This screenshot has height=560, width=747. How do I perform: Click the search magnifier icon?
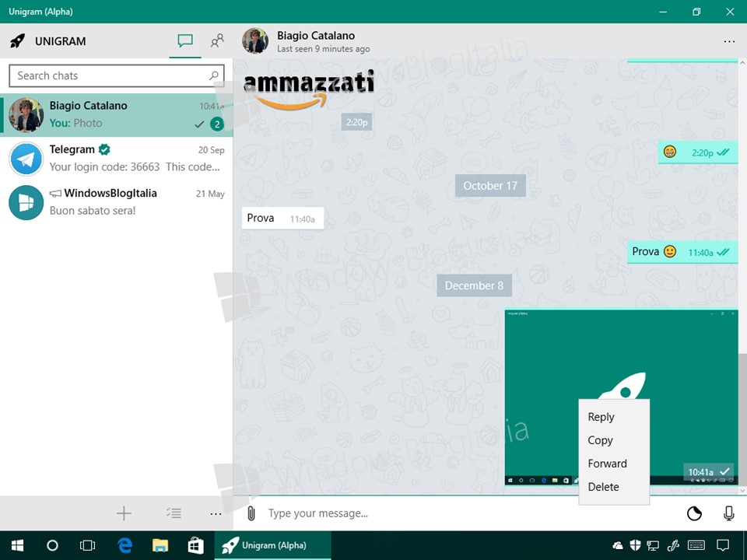click(x=214, y=75)
